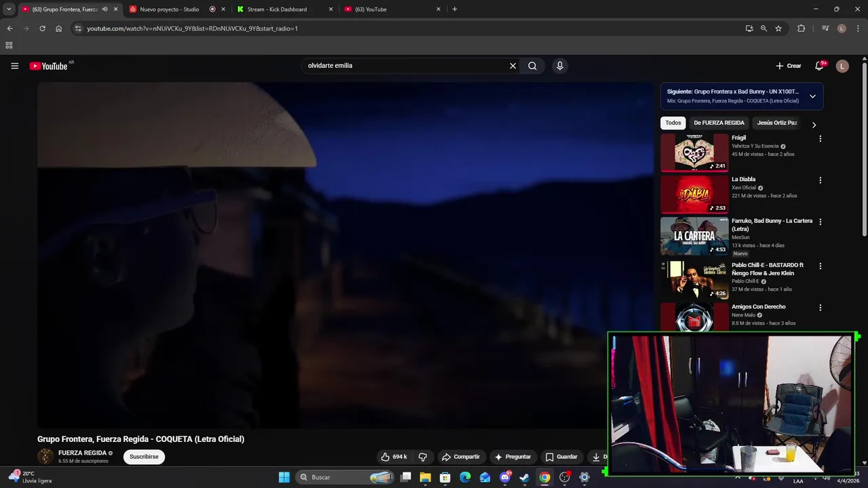Switch to Stream - Kick Dashboard tab
The image size is (868, 488).
tap(277, 9)
